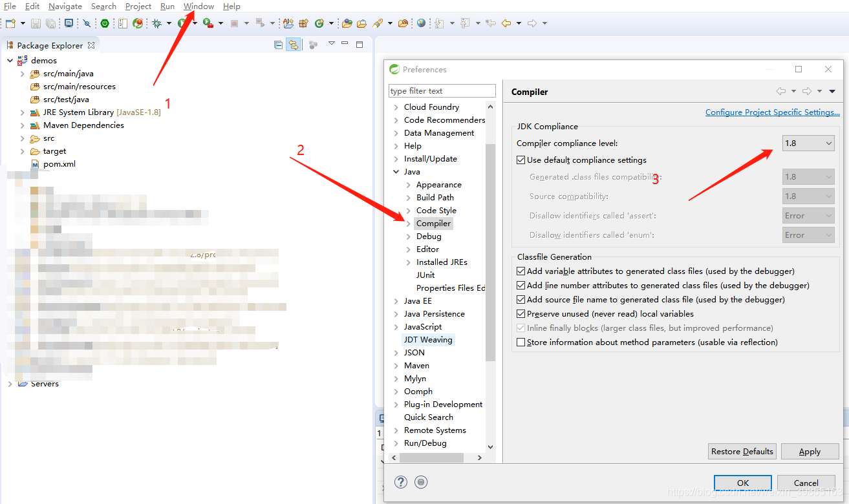
Task: Expand the Cloud Foundry preferences node
Action: tap(396, 107)
